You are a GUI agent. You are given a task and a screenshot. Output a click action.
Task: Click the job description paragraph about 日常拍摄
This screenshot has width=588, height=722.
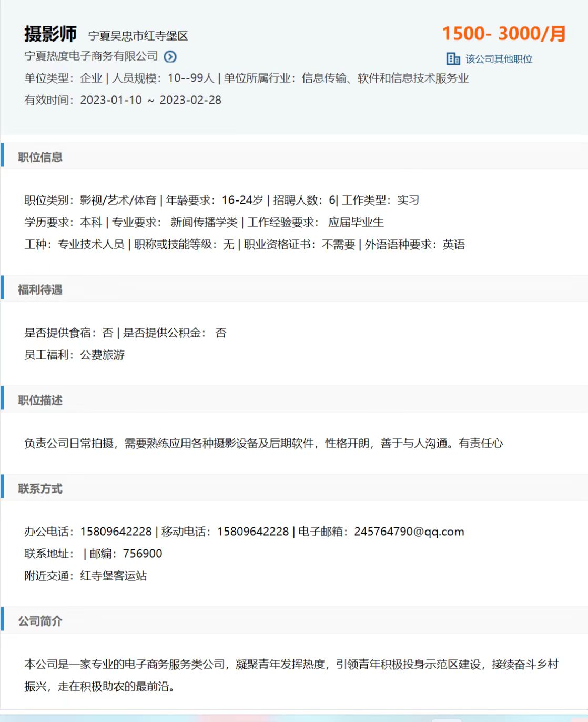point(263,443)
